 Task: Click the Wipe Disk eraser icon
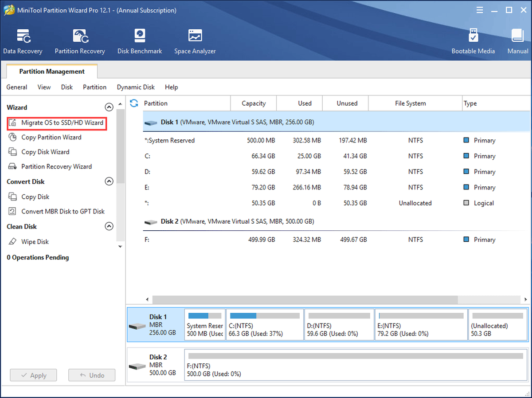pos(13,242)
